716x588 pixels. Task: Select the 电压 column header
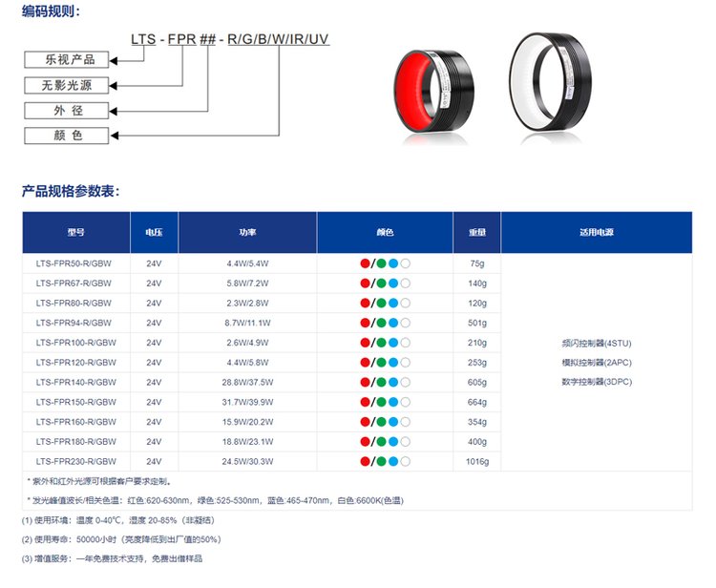(x=154, y=233)
